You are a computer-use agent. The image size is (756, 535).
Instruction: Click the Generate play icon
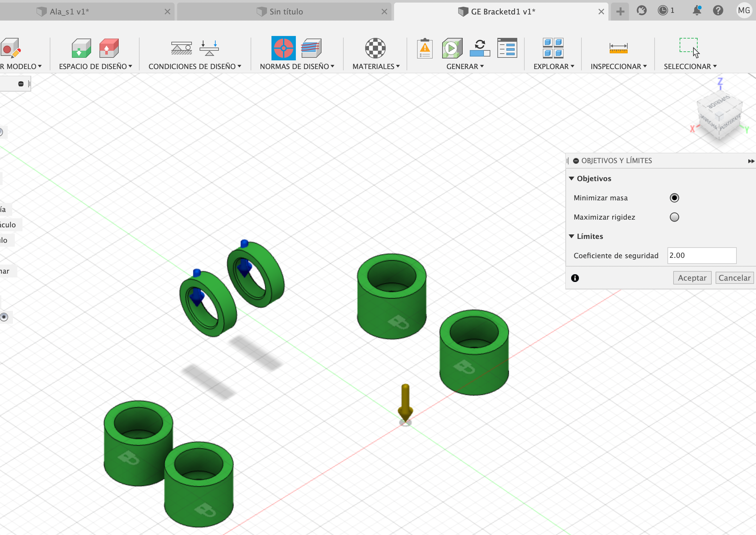coord(452,48)
